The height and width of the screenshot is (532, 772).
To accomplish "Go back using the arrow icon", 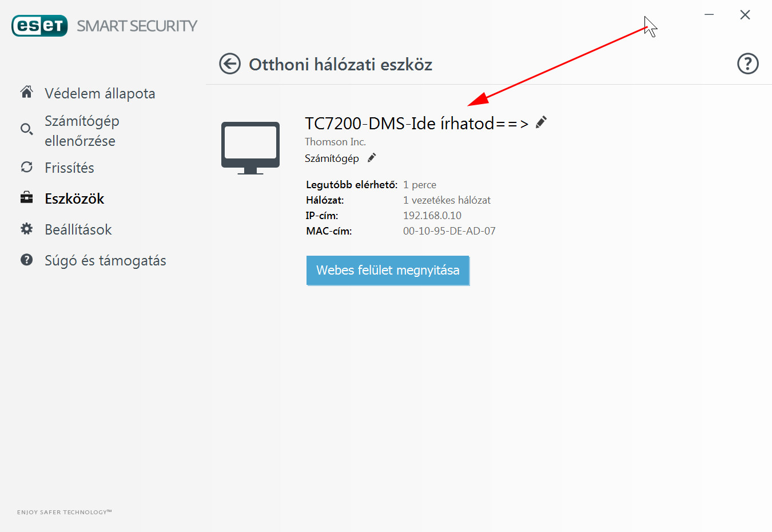I will pos(230,64).
